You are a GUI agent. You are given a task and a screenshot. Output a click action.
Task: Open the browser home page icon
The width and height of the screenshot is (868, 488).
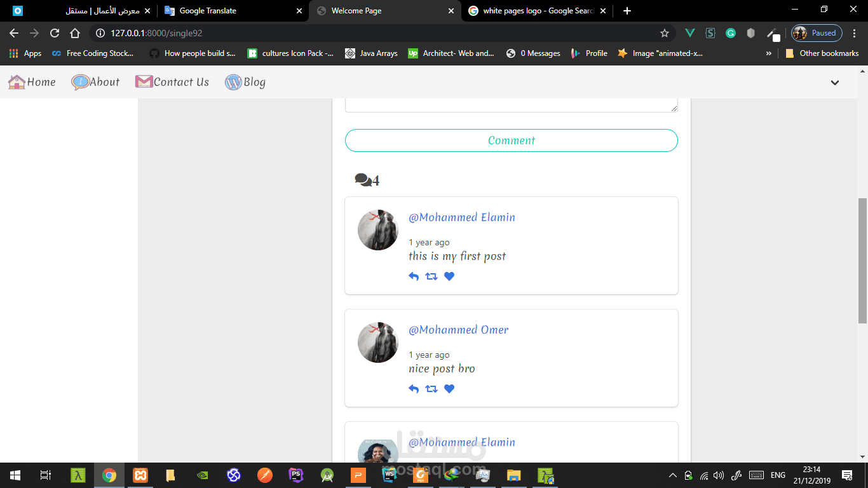(75, 33)
